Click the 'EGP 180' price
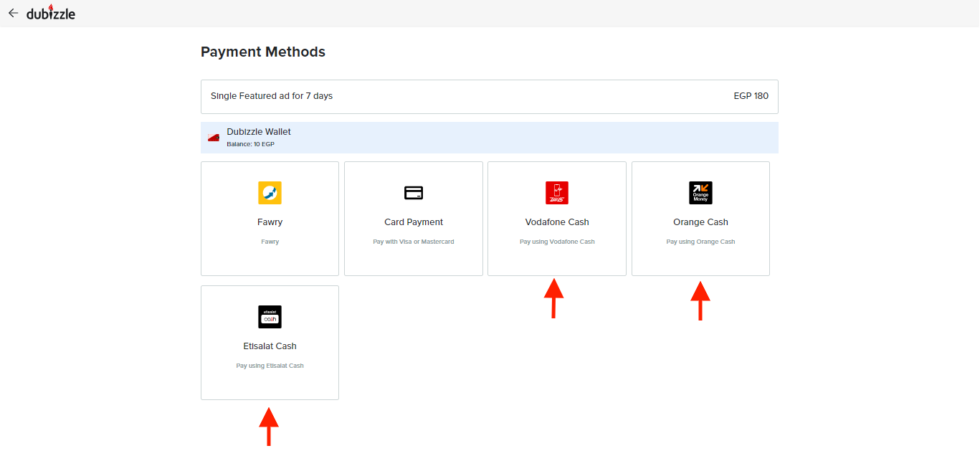Image resolution: width=980 pixels, height=461 pixels. tap(751, 96)
